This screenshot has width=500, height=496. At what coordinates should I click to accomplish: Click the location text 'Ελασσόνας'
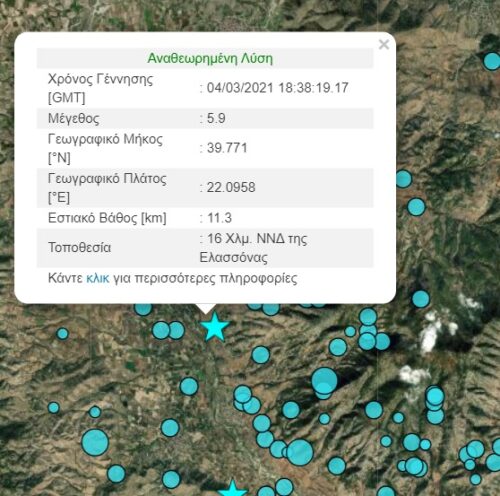coord(233,258)
